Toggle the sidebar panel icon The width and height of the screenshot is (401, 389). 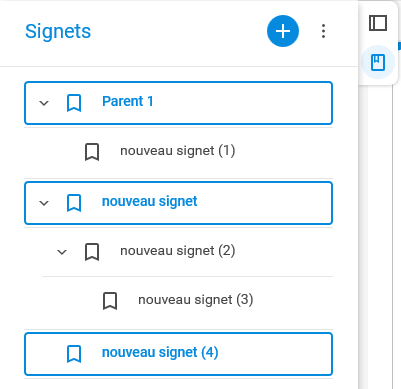(378, 23)
